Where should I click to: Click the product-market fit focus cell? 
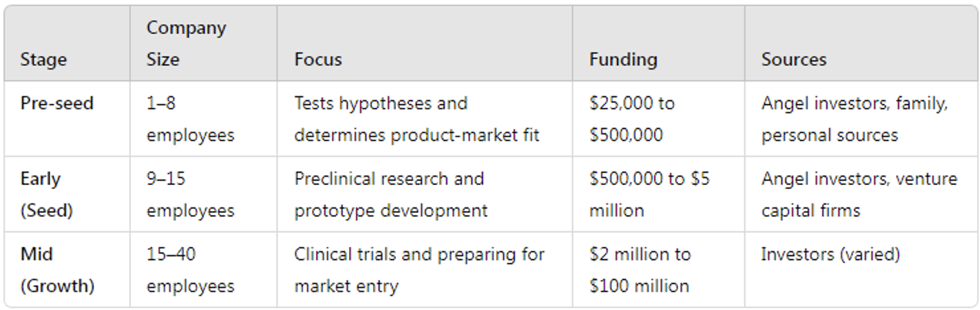tap(417, 119)
